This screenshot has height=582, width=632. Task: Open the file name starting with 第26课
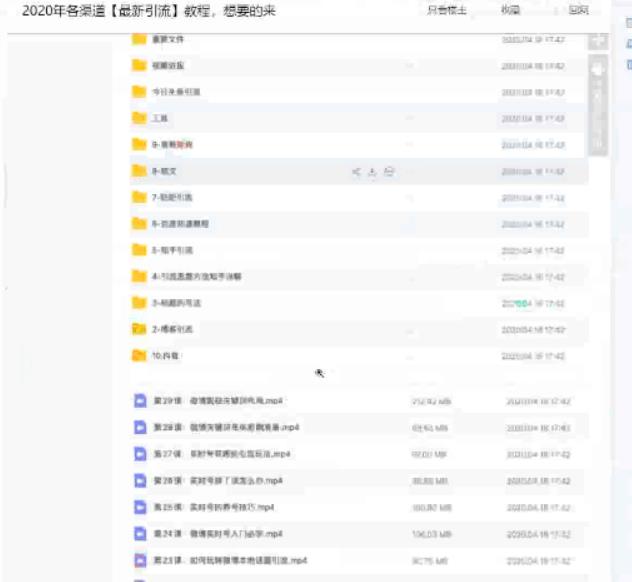point(218,480)
